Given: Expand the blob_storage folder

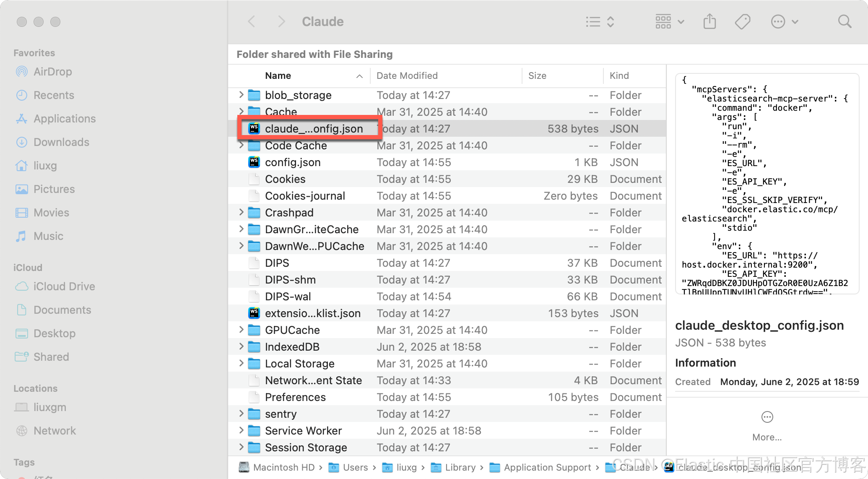Looking at the screenshot, I should coord(241,95).
